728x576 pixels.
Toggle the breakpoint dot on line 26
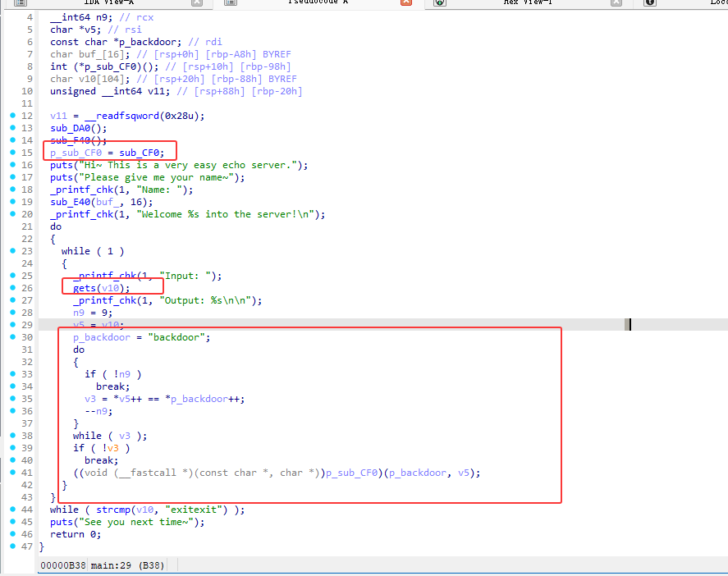click(x=12, y=288)
